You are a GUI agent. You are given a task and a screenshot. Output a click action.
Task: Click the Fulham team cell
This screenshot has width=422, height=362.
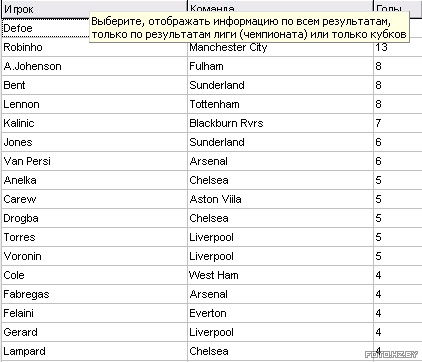click(x=280, y=66)
